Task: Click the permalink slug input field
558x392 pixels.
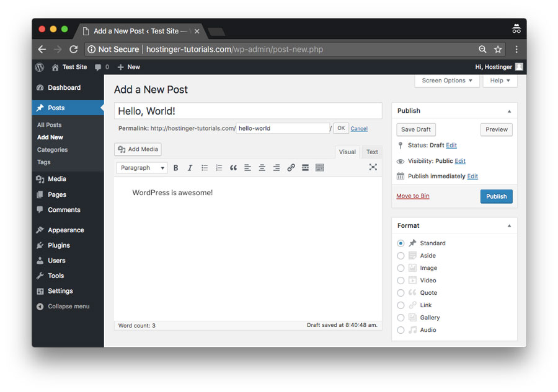Action: [282, 128]
